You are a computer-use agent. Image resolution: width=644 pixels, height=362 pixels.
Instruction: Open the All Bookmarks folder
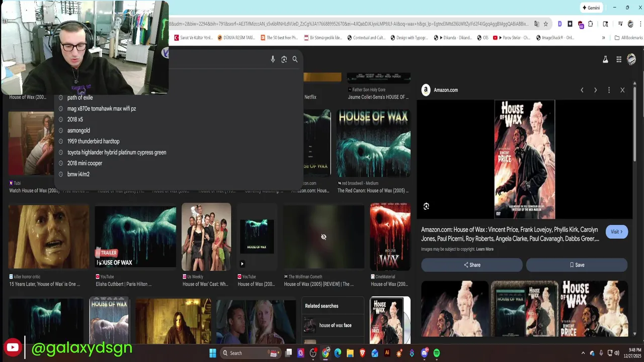[628, 38]
